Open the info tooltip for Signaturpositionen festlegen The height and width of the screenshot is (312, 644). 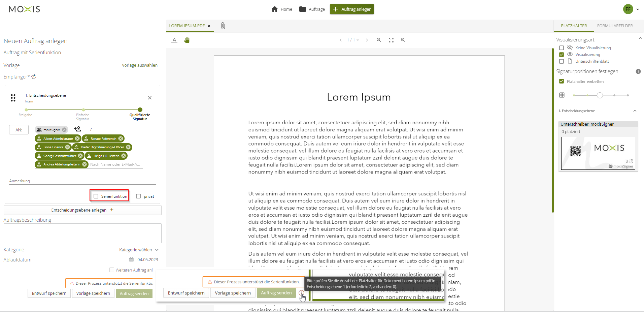[x=639, y=71]
